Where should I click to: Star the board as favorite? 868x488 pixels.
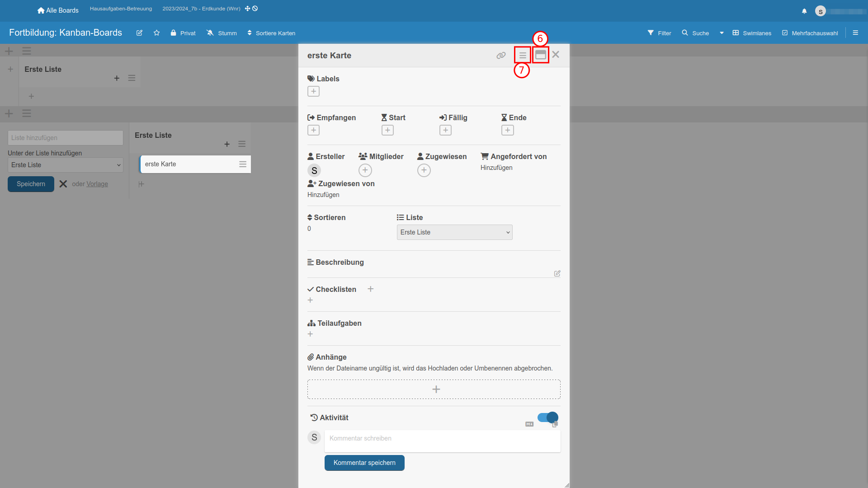156,33
